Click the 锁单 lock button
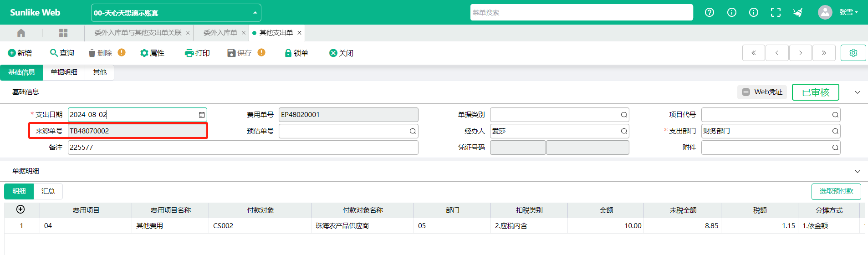 coord(296,53)
